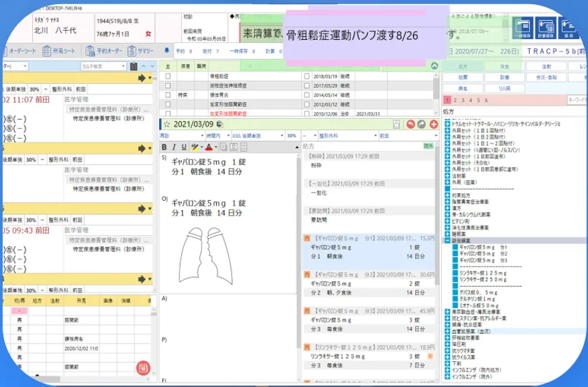Check the box in the 特疾 disease row
Image resolution: width=588 pixels, height=387 pixels.
167,94
